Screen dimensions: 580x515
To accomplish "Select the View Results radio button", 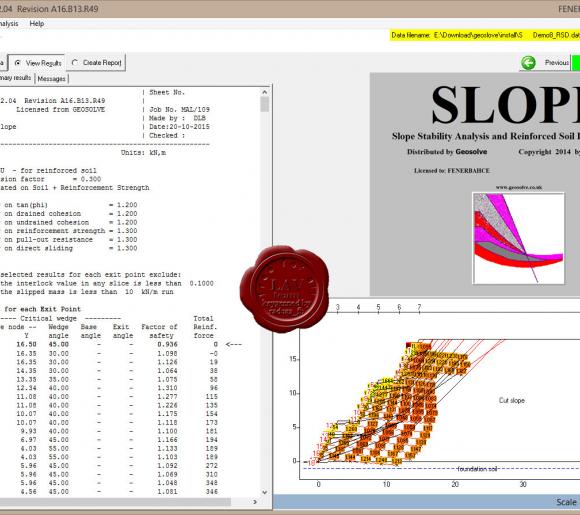I will [x=17, y=63].
